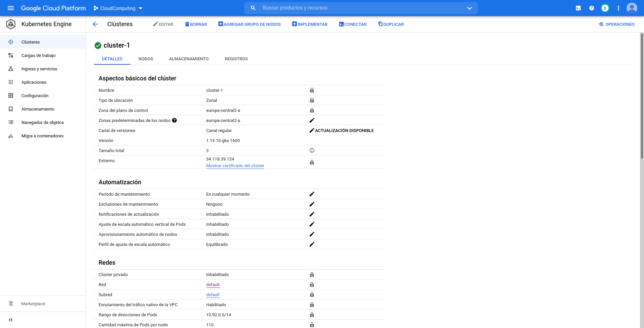The height and width of the screenshot is (328, 644).
Task: Switch to the REGISTROS tab
Action: [236, 59]
